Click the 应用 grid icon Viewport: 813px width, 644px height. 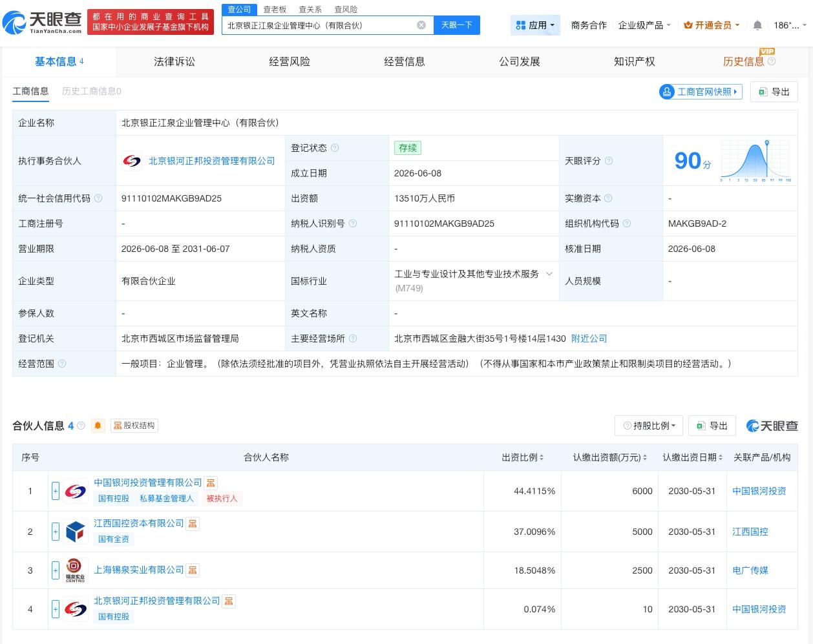pos(521,25)
